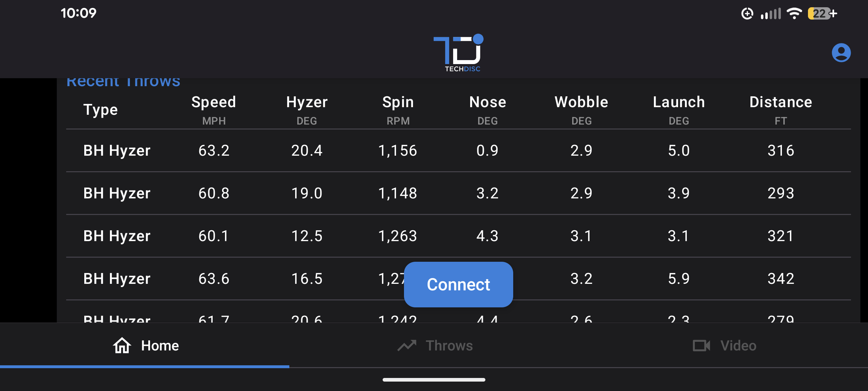The width and height of the screenshot is (868, 391).
Task: Tap the Throws trend-line icon
Action: [407, 345]
